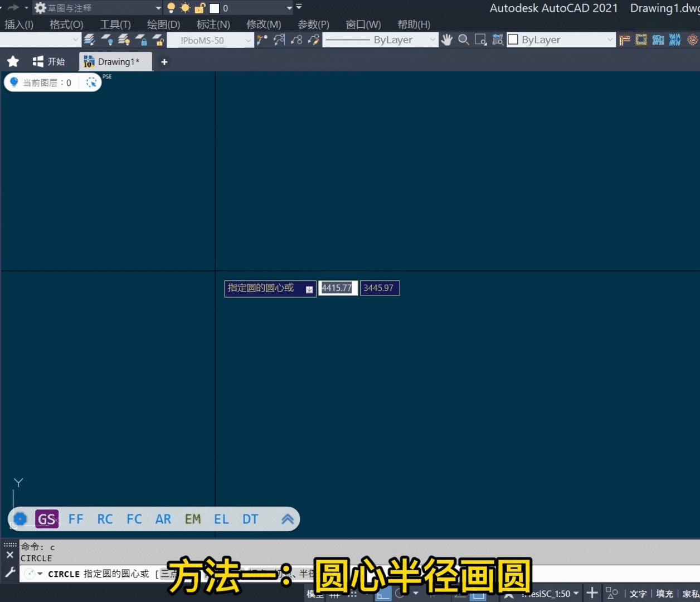Toggle the layer on/off lightbulb icon
This screenshot has height=602, width=700.
click(107, 40)
